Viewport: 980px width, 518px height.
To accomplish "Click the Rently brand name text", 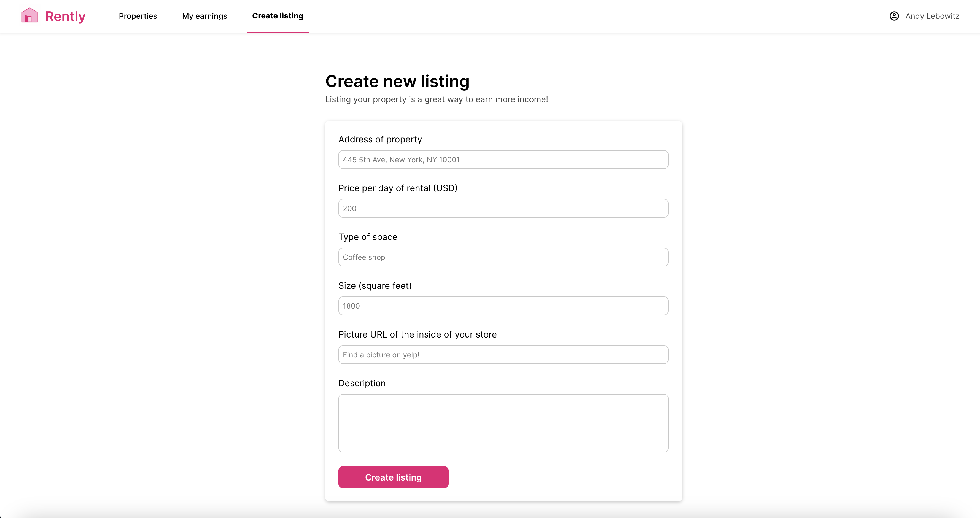I will [x=65, y=16].
